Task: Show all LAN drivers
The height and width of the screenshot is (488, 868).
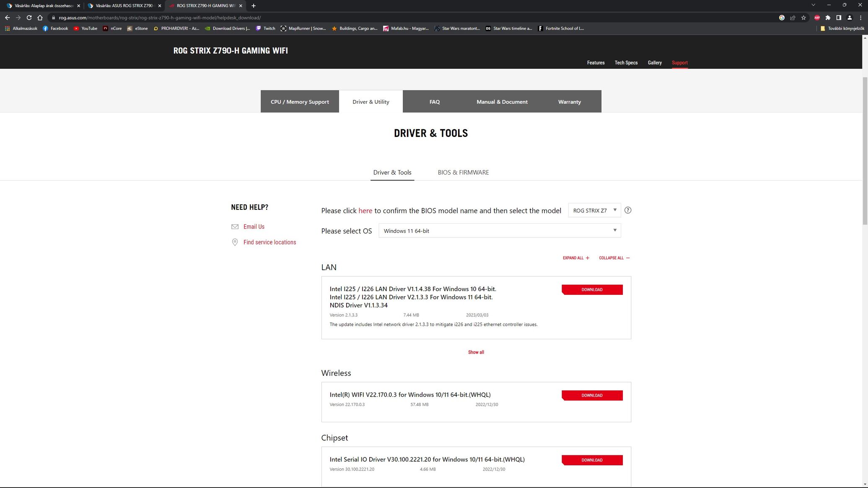Action: (x=476, y=352)
